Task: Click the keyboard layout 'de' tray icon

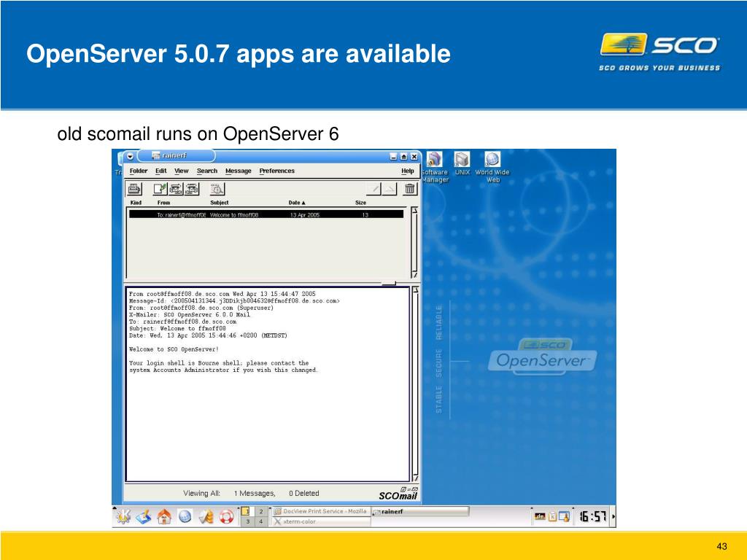Action: (540, 516)
